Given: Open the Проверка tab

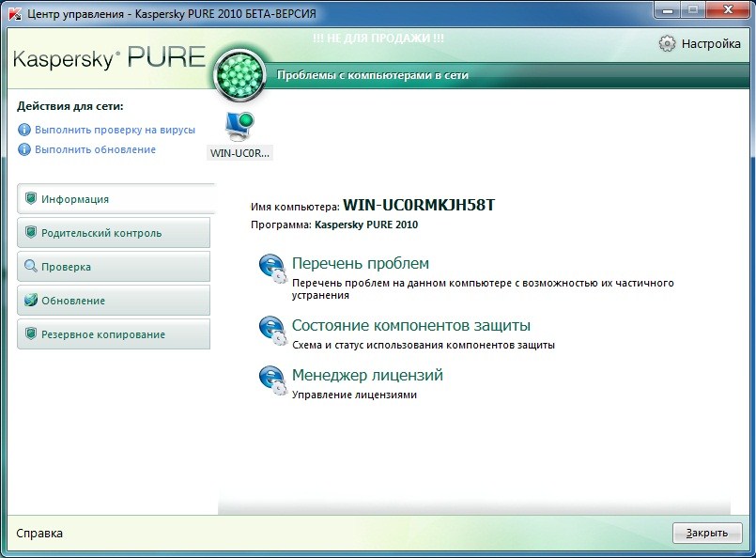Looking at the screenshot, I should click(114, 266).
